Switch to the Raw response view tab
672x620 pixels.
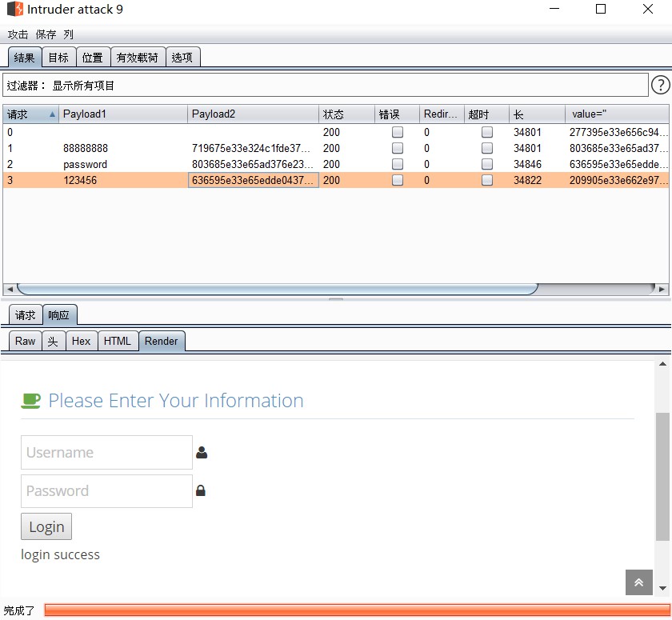click(x=26, y=341)
